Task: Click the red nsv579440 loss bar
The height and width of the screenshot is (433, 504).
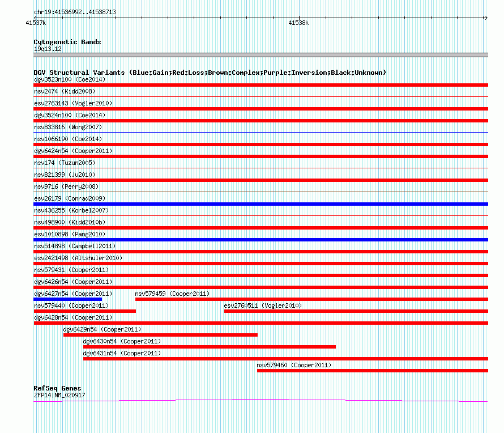Action: pos(85,311)
